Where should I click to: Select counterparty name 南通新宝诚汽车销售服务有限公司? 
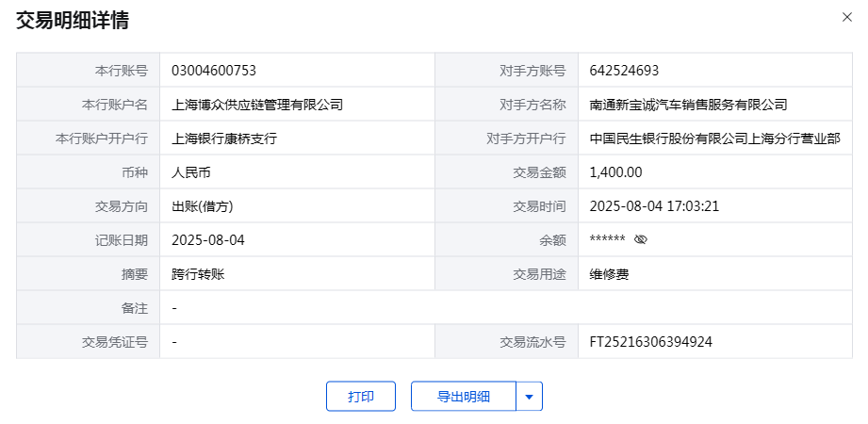click(688, 105)
